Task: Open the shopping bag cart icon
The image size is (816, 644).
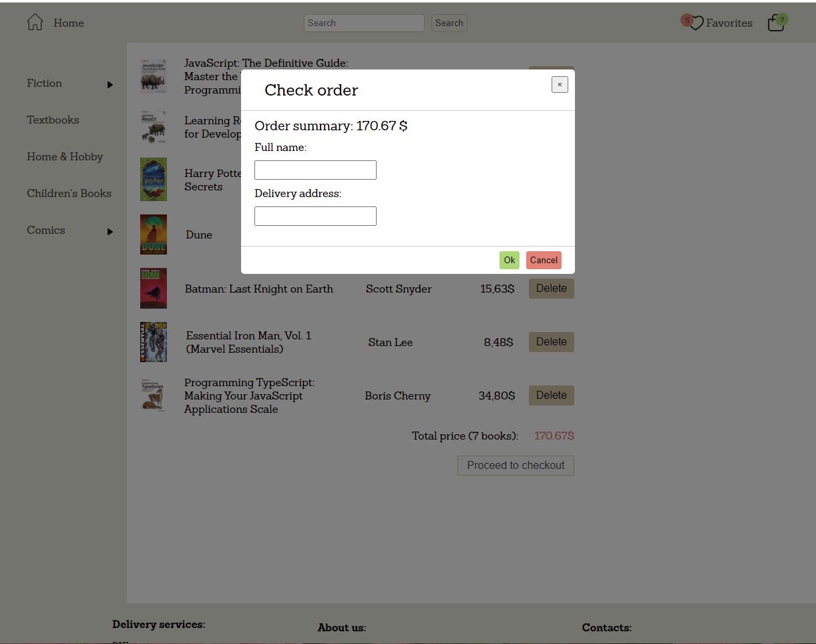Action: (776, 23)
